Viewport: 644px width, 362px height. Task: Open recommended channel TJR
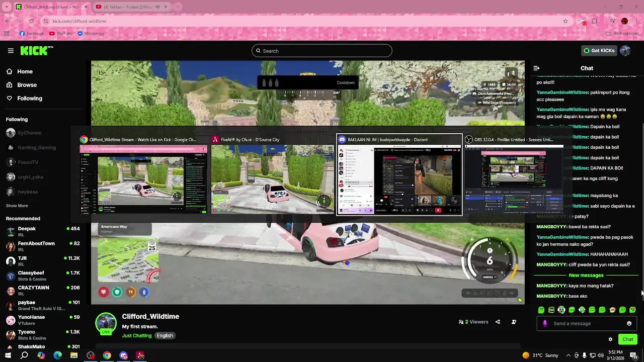[43, 261]
